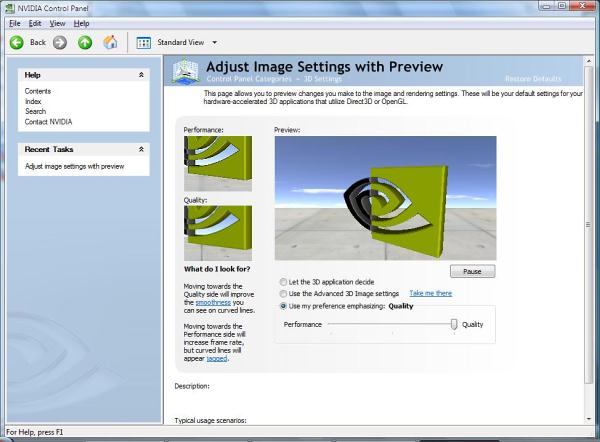Image resolution: width=600 pixels, height=442 pixels.
Task: Click the Home icon in toolbar
Action: click(x=111, y=42)
